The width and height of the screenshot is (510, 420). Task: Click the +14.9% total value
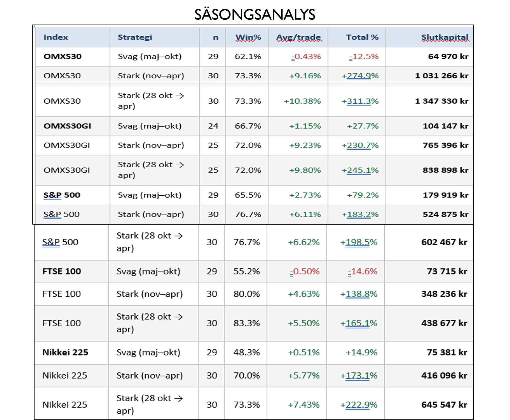point(361,352)
